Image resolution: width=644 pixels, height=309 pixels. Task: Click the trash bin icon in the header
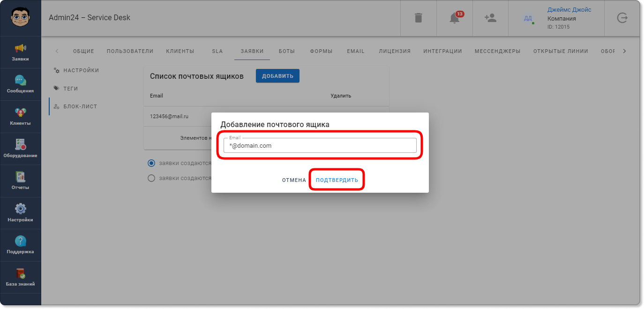point(419,18)
